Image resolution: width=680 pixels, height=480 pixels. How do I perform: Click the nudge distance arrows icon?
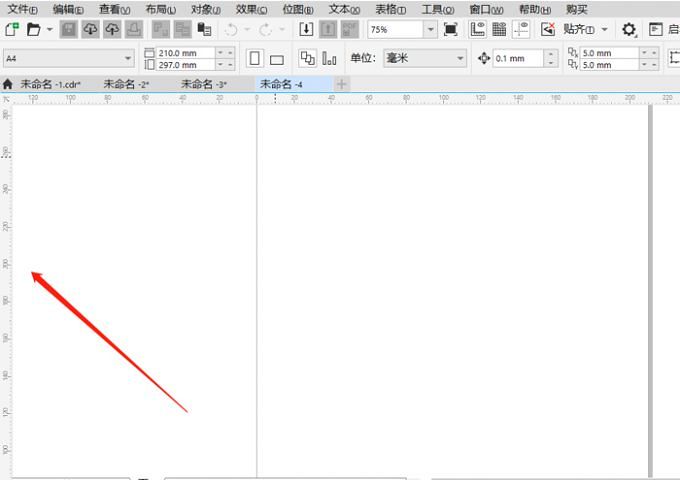pos(484,58)
